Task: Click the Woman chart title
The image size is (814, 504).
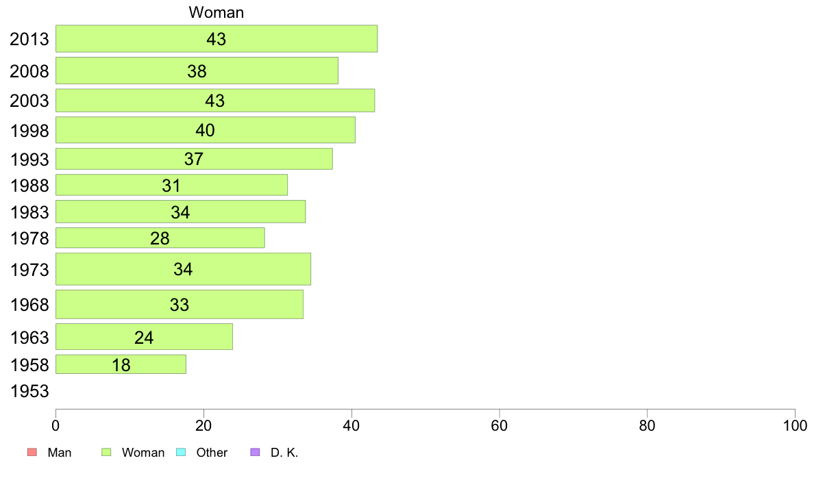Action: click(216, 12)
